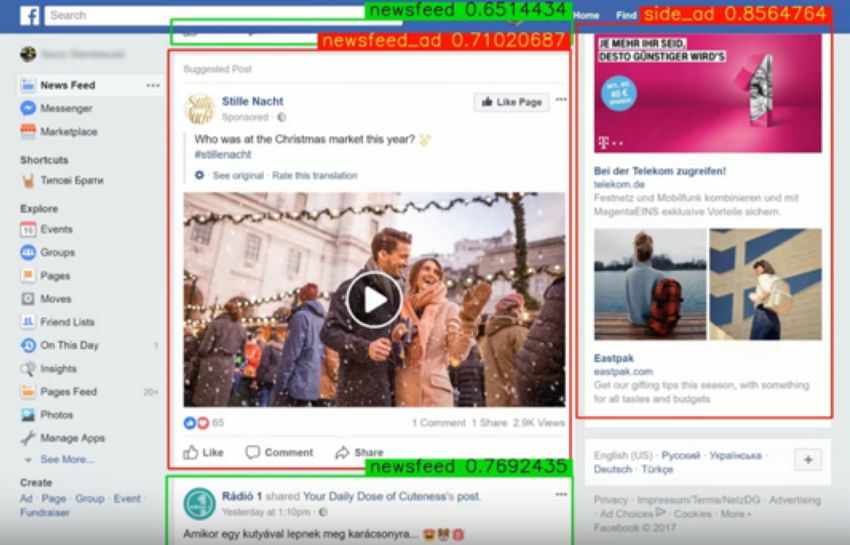Click the Ad link under Create
850x545 pixels.
pyautogui.click(x=26, y=499)
